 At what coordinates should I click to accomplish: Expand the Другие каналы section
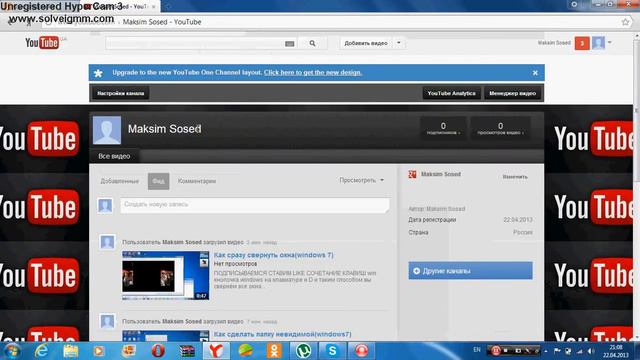470,271
